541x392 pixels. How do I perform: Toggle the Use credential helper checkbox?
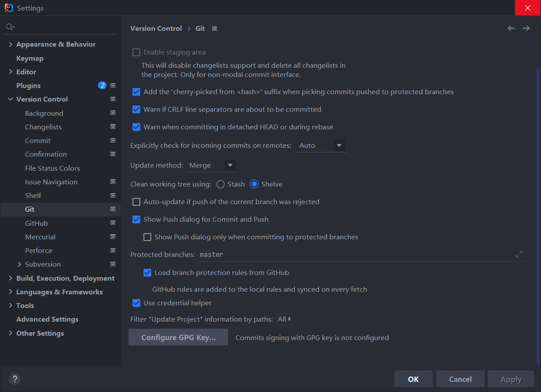pyautogui.click(x=136, y=303)
